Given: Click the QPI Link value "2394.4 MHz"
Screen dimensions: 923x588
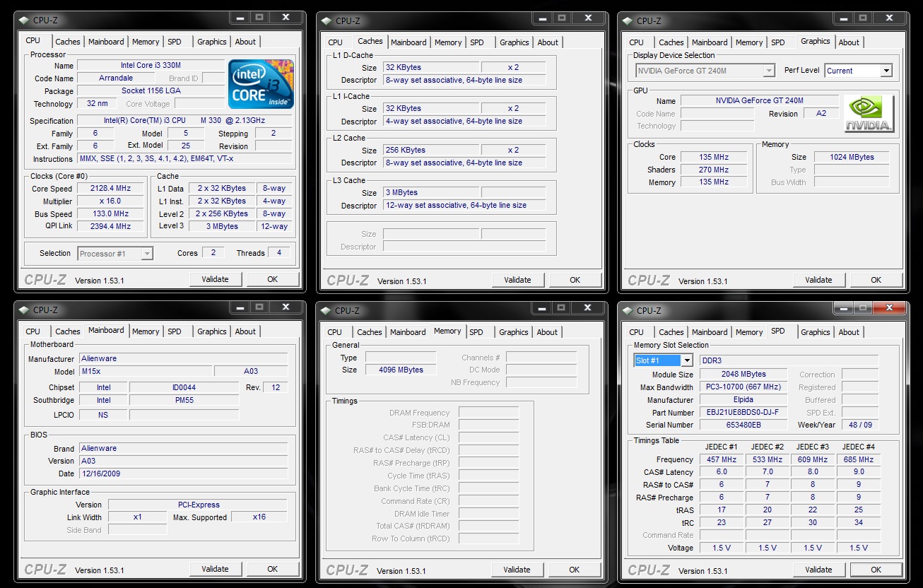Looking at the screenshot, I should click(x=111, y=226).
